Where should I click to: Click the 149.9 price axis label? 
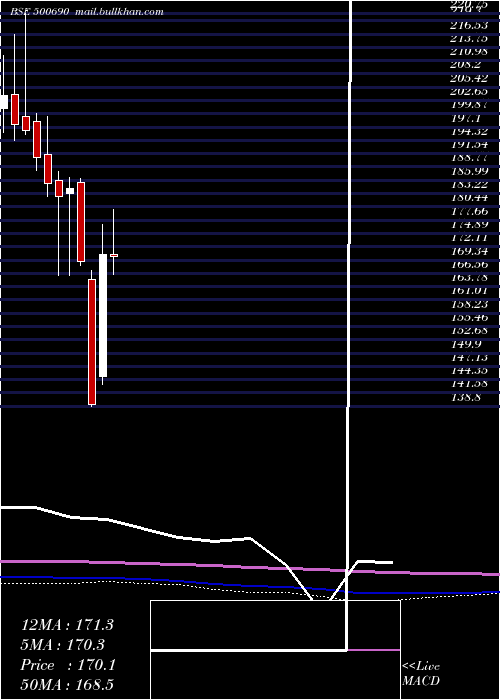pos(466,344)
